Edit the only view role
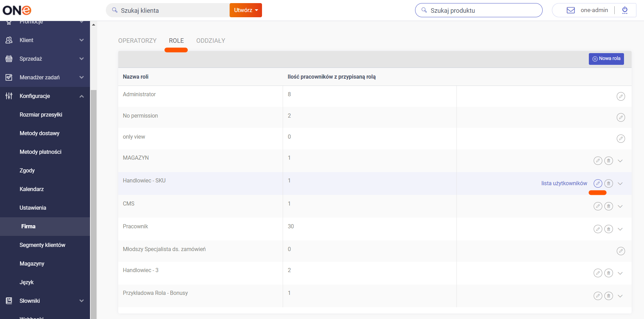Screen dimensions: 644x319 coord(621,139)
